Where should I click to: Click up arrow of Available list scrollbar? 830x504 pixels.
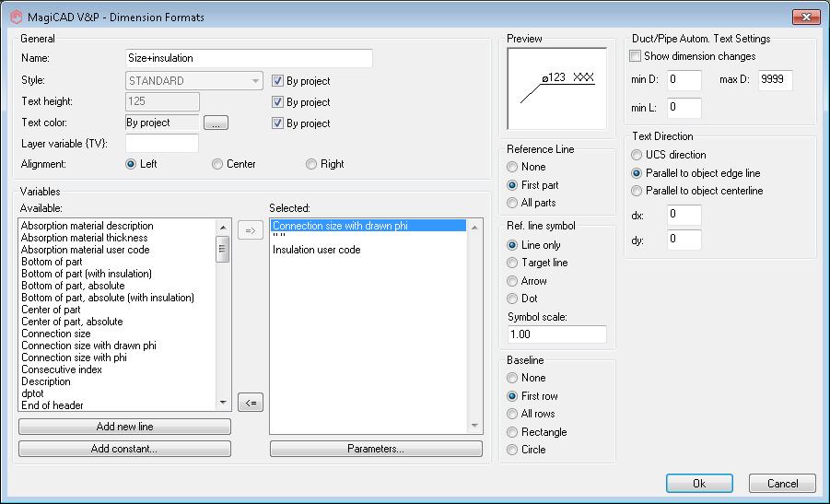coord(223,227)
